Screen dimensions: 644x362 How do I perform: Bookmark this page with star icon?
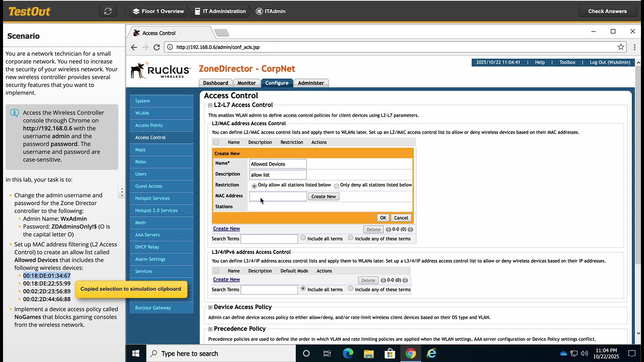click(621, 47)
